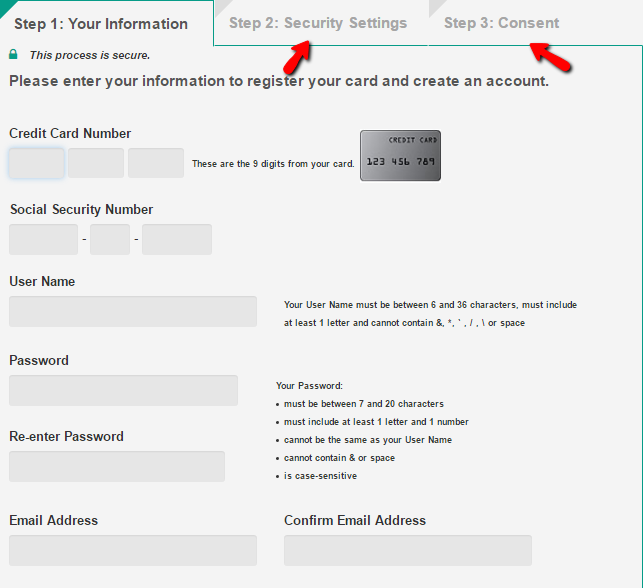This screenshot has height=588, width=644.
Task: Click the Re-enter Password field
Action: [x=117, y=466]
